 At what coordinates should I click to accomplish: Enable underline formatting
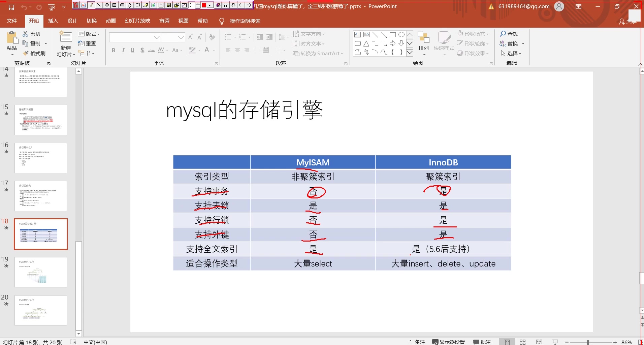(132, 50)
